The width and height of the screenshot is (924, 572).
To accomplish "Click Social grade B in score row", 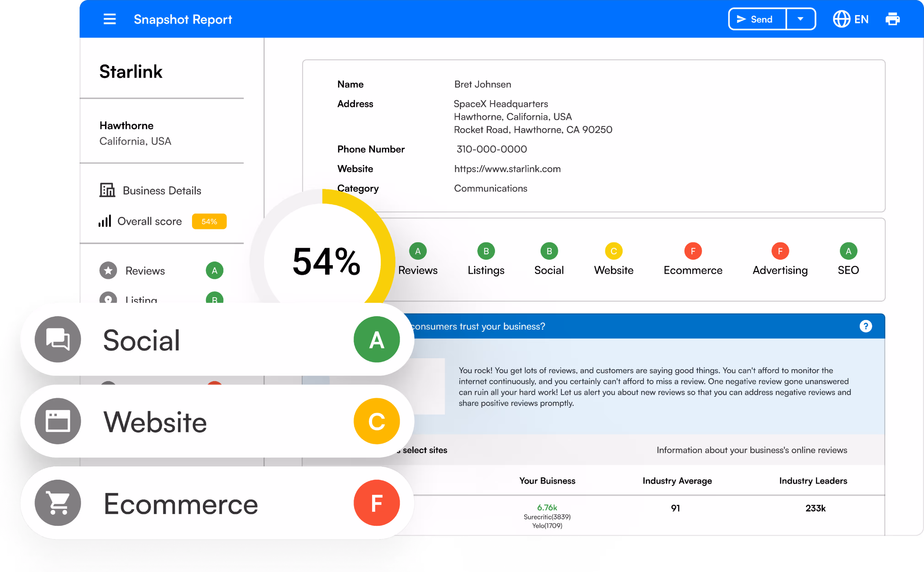I will [549, 251].
